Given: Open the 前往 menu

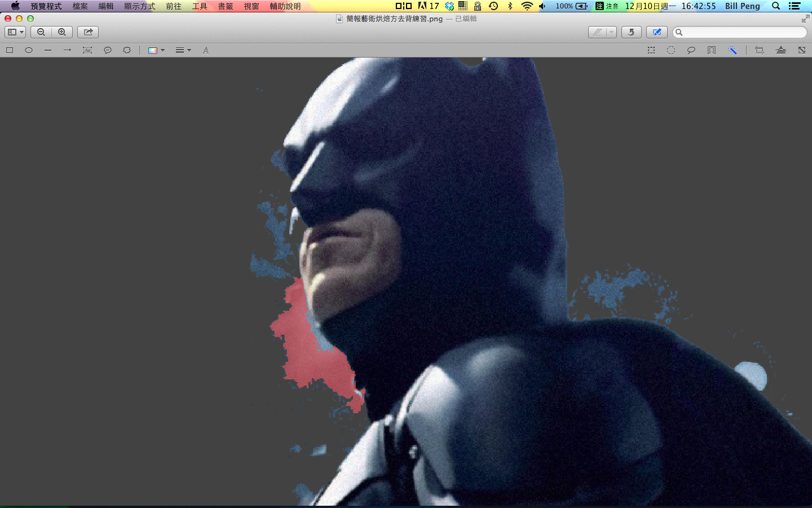Looking at the screenshot, I should 174,6.
